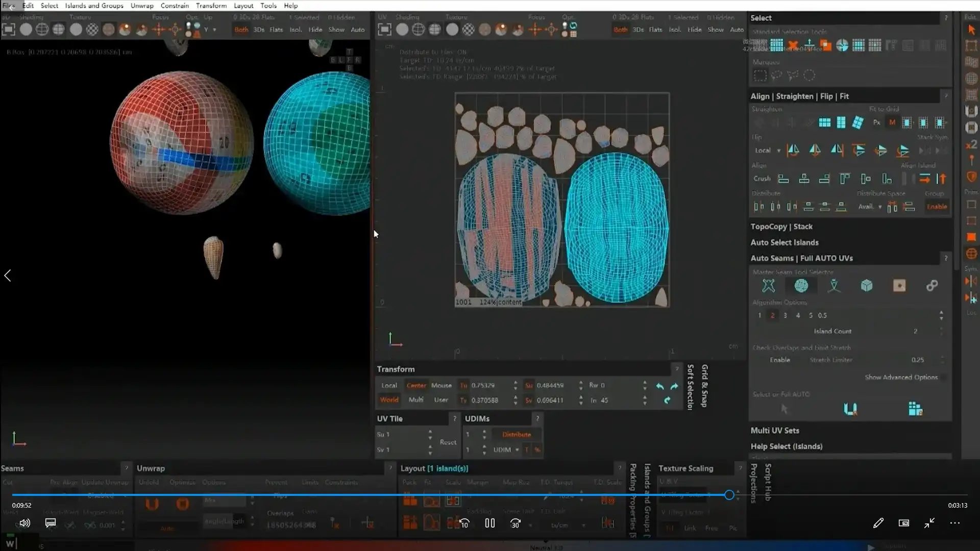Click the chain link seam tool icon
Screen dimensions: 980x551
click(932, 286)
